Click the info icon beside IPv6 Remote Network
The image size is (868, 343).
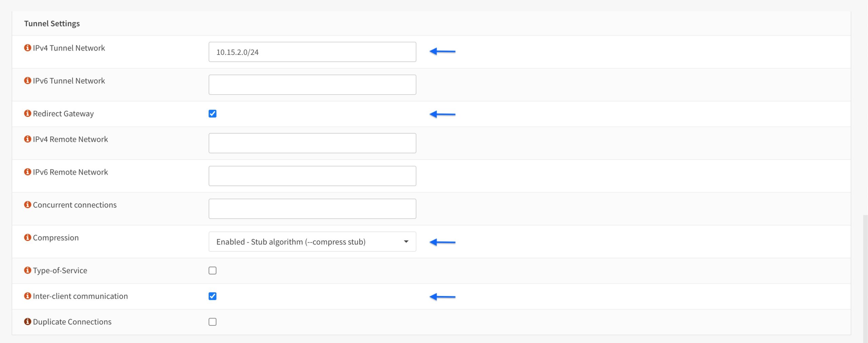pyautogui.click(x=27, y=172)
